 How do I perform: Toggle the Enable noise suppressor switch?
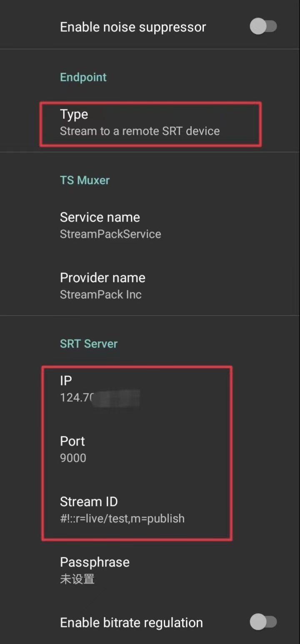pos(263,26)
